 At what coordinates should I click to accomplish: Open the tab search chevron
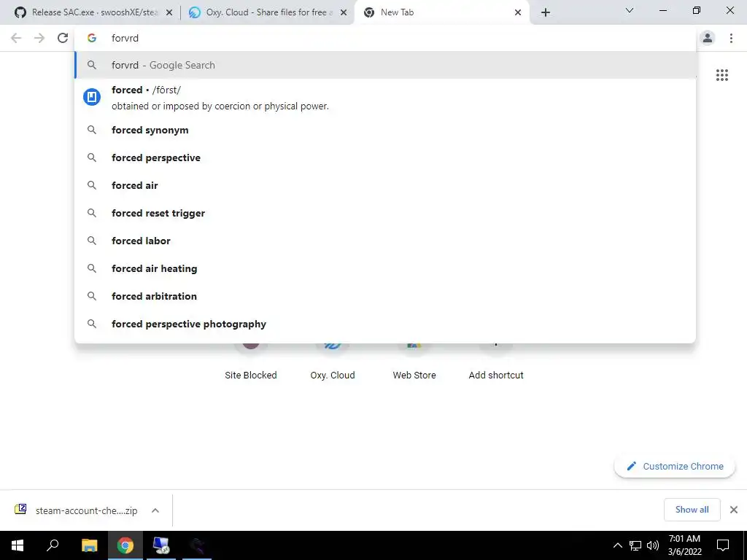pos(630,10)
